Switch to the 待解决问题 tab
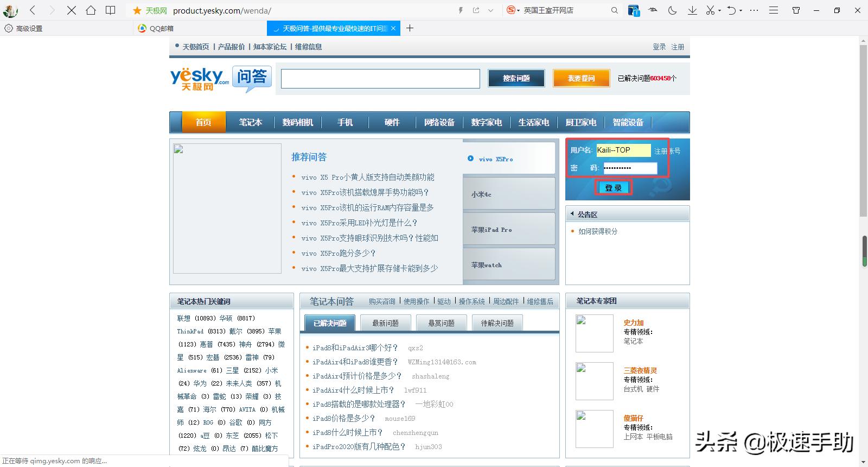 497,323
